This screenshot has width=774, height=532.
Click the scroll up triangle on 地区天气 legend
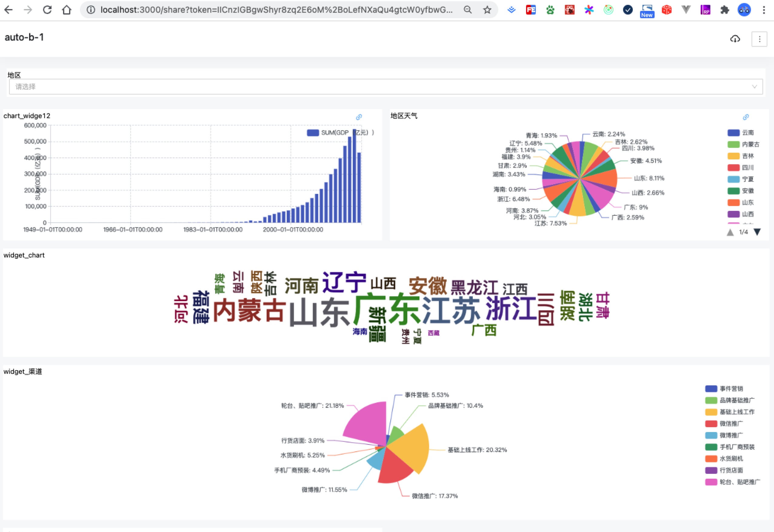[730, 232]
